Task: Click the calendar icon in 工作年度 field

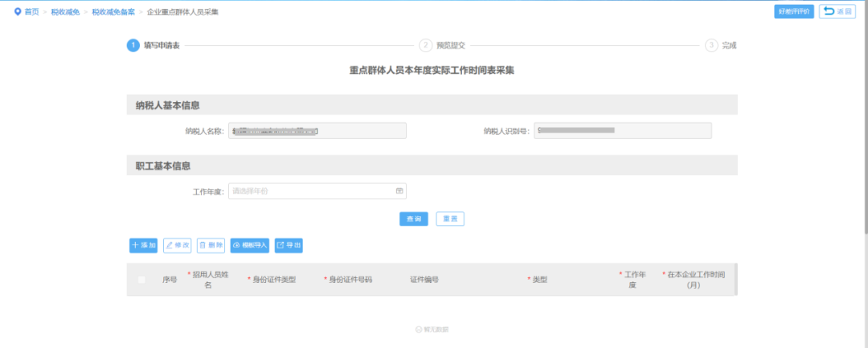Action: coord(399,191)
